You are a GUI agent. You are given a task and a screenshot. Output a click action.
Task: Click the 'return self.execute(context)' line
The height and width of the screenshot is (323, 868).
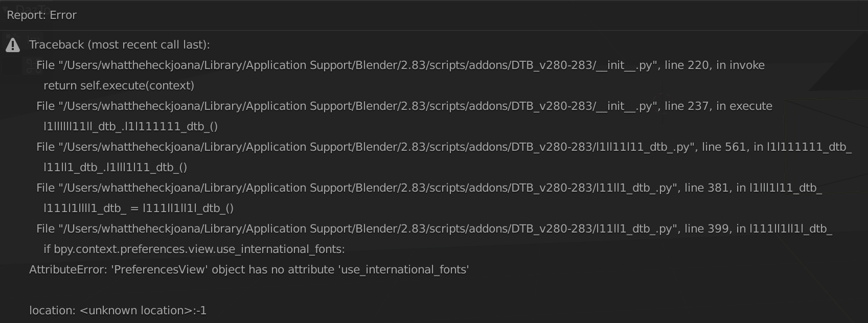pyautogui.click(x=119, y=86)
